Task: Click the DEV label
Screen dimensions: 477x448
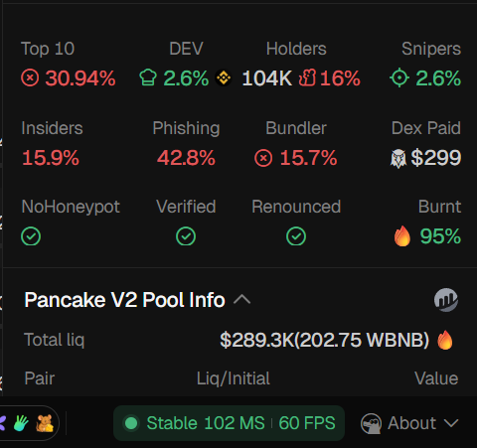Action: tap(186, 49)
